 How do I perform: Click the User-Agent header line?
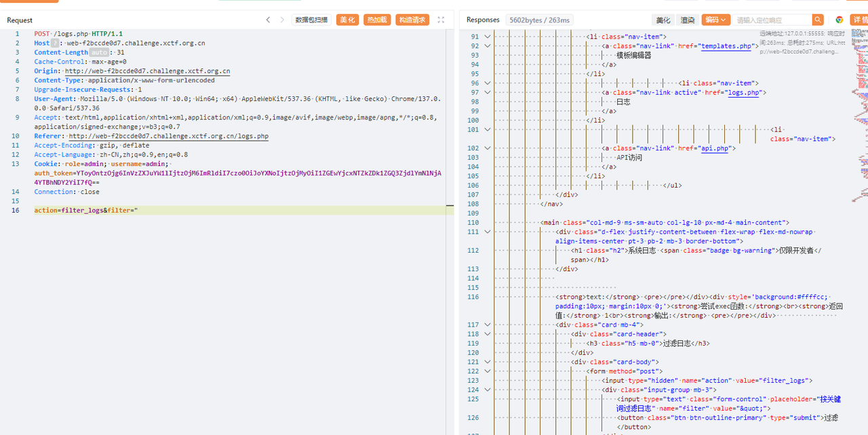coord(237,104)
